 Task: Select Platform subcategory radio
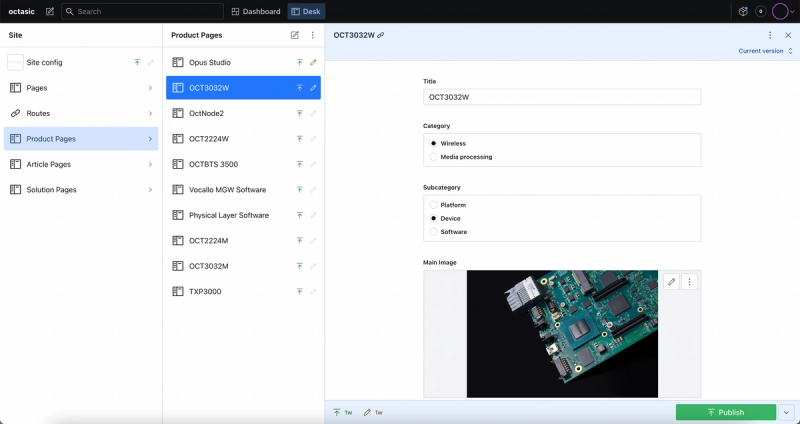434,205
